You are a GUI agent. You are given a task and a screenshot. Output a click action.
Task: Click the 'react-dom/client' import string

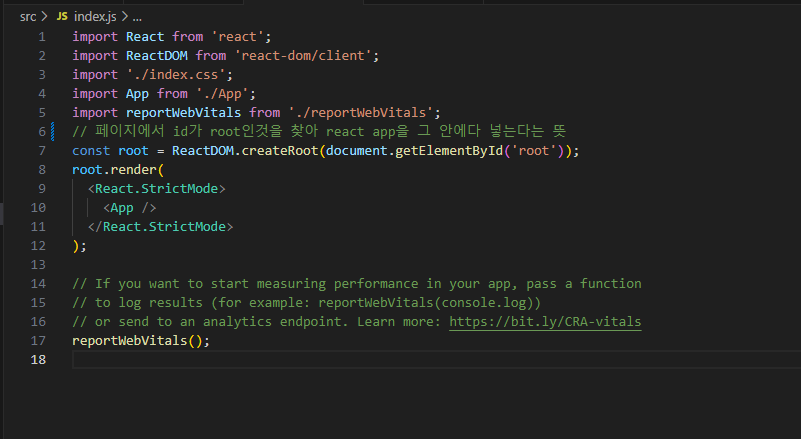tap(303, 56)
